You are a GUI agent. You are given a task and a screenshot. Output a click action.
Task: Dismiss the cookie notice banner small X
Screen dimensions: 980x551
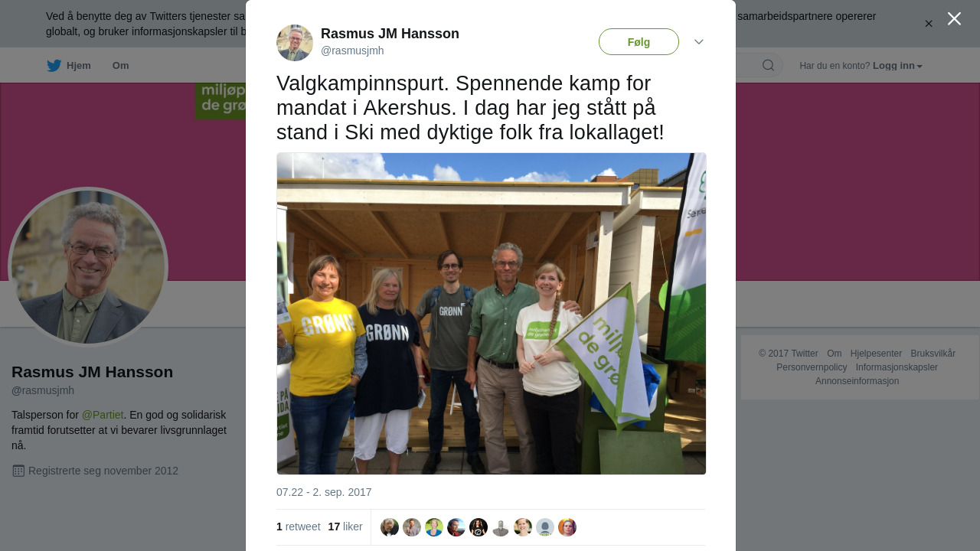929,24
